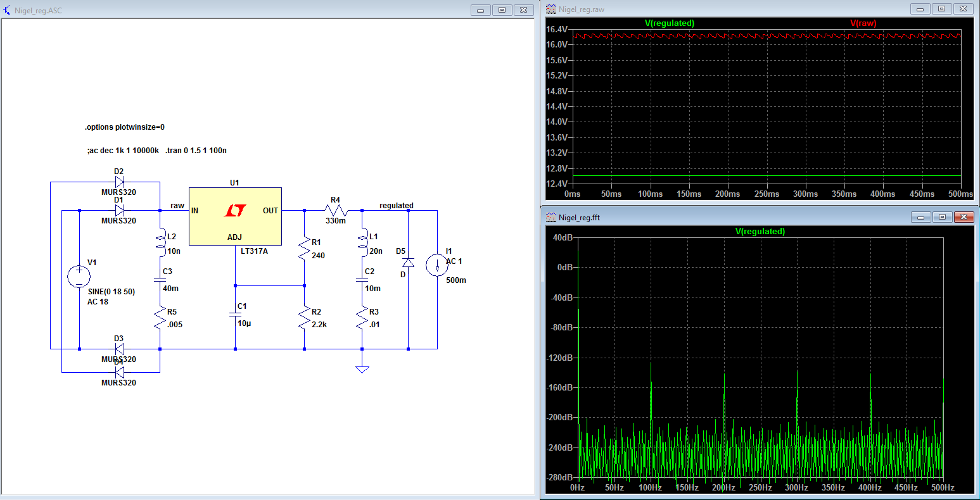Click the 500m value of I1
This screenshot has height=500, width=980.
click(456, 280)
